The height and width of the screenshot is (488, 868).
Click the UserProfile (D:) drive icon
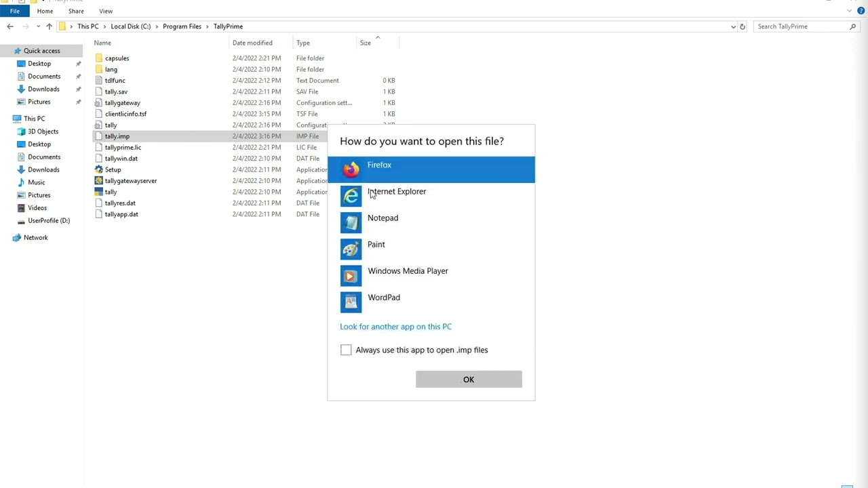(22, 221)
